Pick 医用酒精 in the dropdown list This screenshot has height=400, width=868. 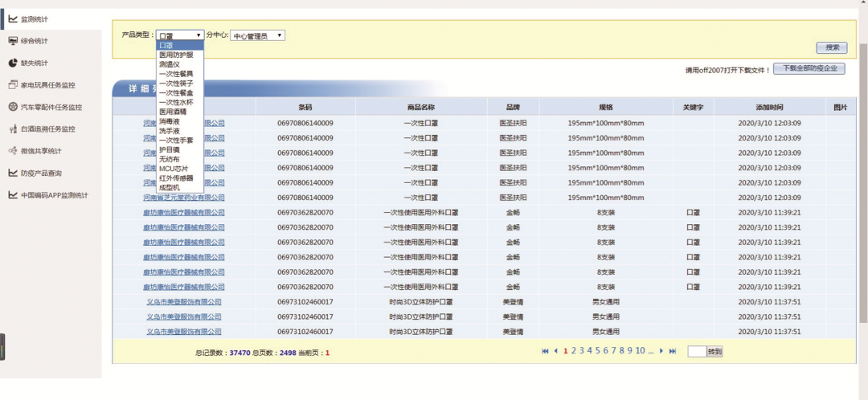(x=180, y=111)
